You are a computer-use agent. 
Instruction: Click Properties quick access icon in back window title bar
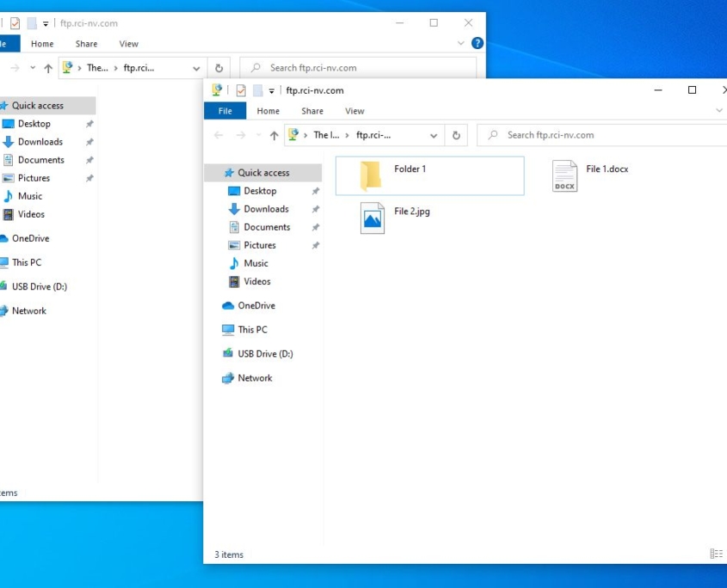point(15,23)
